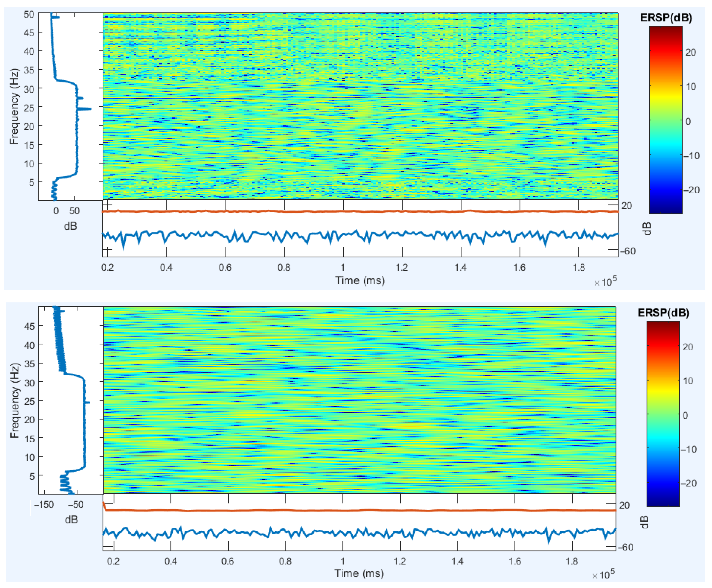Click the orange trace in bottom panel

(359, 510)
